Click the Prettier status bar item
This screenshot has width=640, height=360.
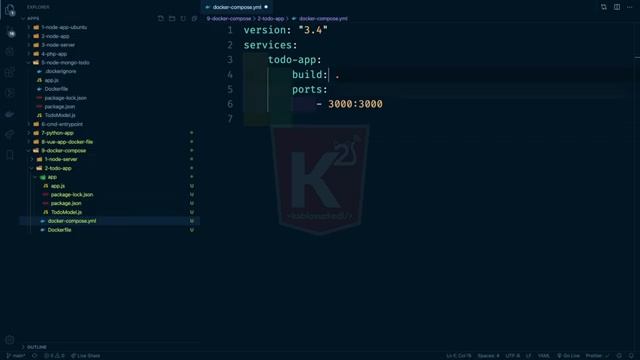click(597, 356)
